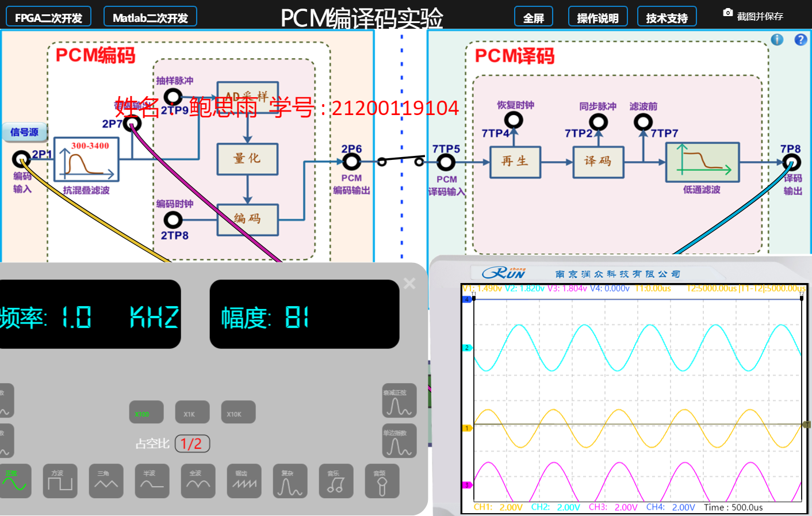Open the 占空比 duty cycle 1/2 selector
The image size is (812, 516).
coord(192,444)
